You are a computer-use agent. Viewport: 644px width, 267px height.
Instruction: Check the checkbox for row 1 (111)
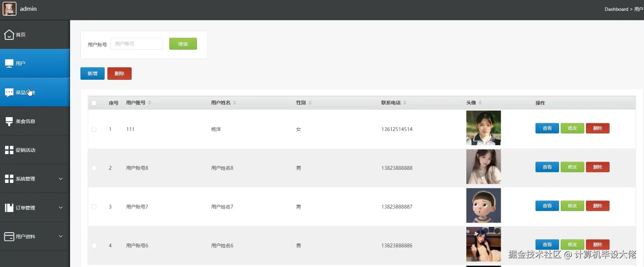(x=94, y=129)
